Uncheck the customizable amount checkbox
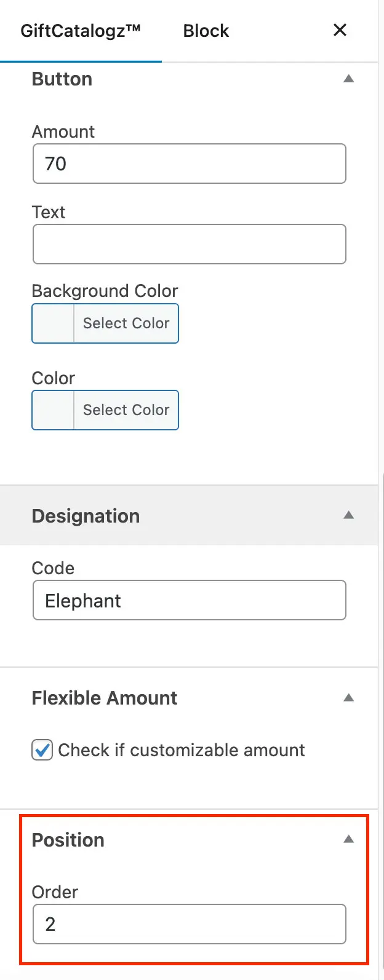The height and width of the screenshot is (980, 384). (x=42, y=750)
